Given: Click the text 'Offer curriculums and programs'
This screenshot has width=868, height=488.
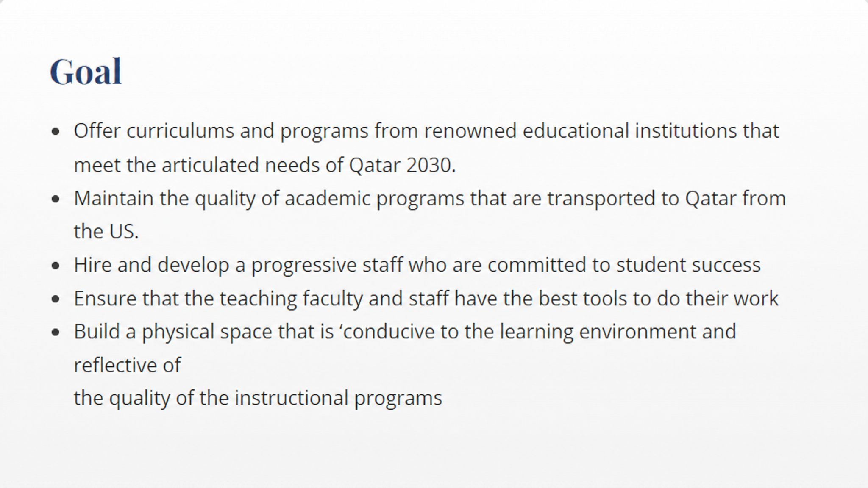Looking at the screenshot, I should click(x=221, y=131).
